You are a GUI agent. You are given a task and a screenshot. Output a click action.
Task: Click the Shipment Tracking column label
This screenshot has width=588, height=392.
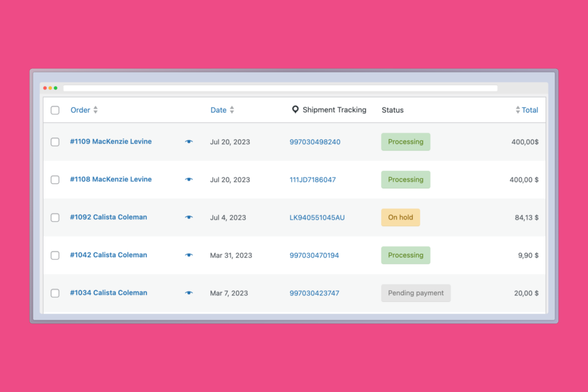pos(335,110)
